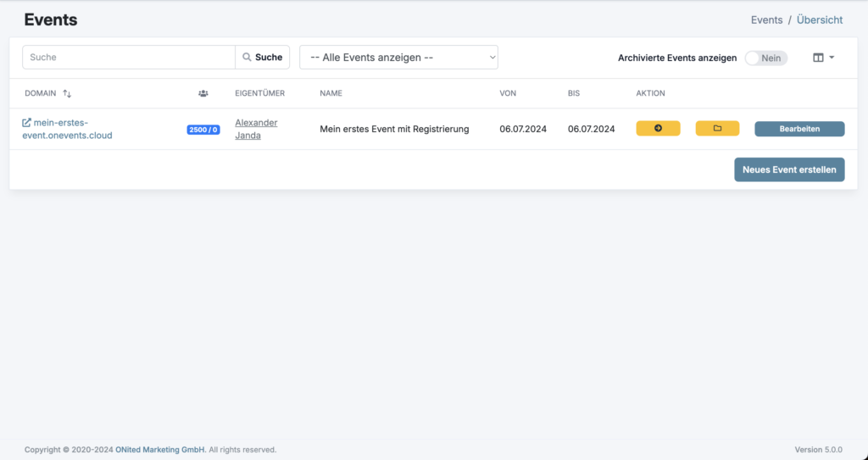Click the yellow arrow action button
This screenshot has width=868, height=460.
(658, 129)
